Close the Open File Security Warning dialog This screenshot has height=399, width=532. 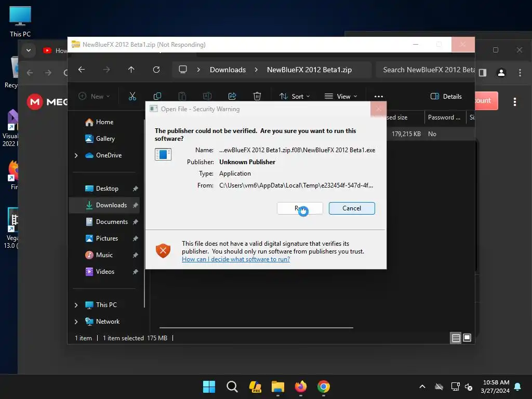pyautogui.click(x=378, y=109)
